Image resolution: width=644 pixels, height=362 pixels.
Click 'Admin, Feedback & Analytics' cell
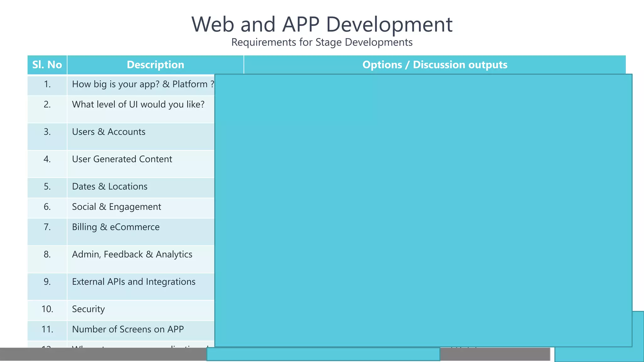point(132,255)
